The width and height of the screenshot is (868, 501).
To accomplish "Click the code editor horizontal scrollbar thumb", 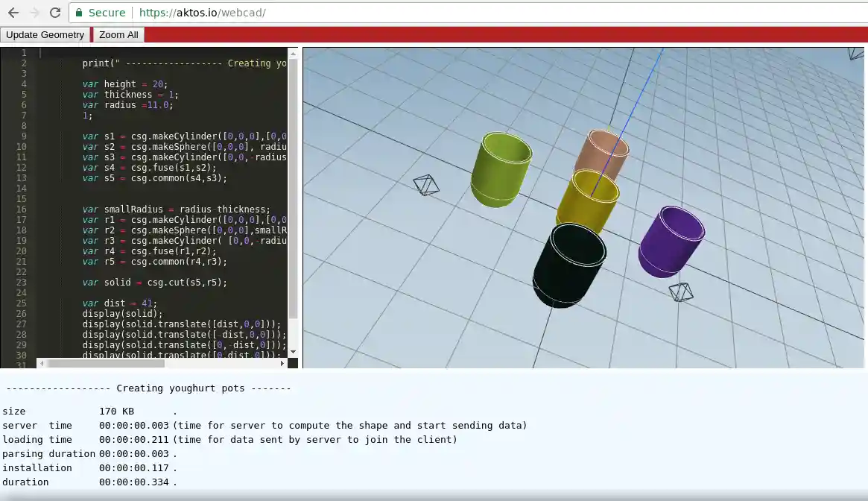I will click(104, 363).
